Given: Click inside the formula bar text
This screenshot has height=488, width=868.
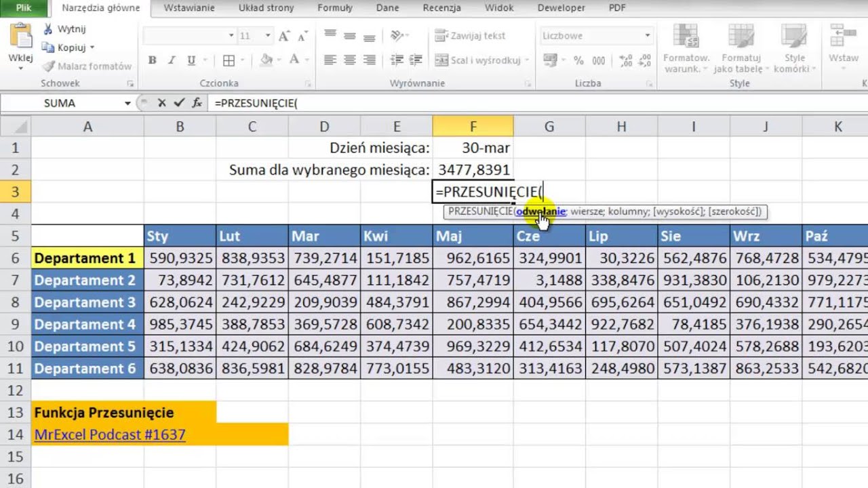Looking at the screenshot, I should 256,103.
